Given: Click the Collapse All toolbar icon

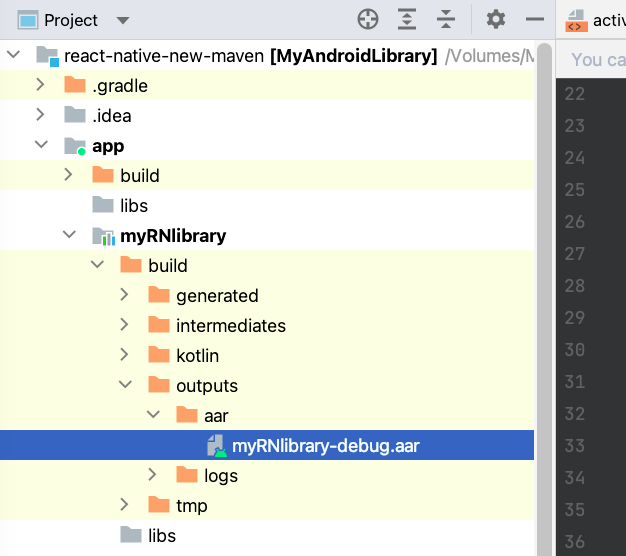Looking at the screenshot, I should pyautogui.click(x=446, y=20).
